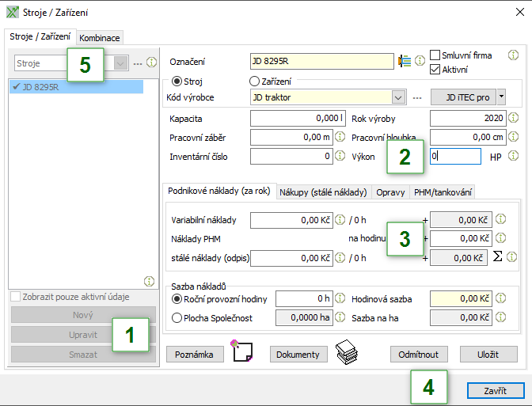
Task: Click info icon beside Pracovní hloubka field
Action: coord(513,137)
